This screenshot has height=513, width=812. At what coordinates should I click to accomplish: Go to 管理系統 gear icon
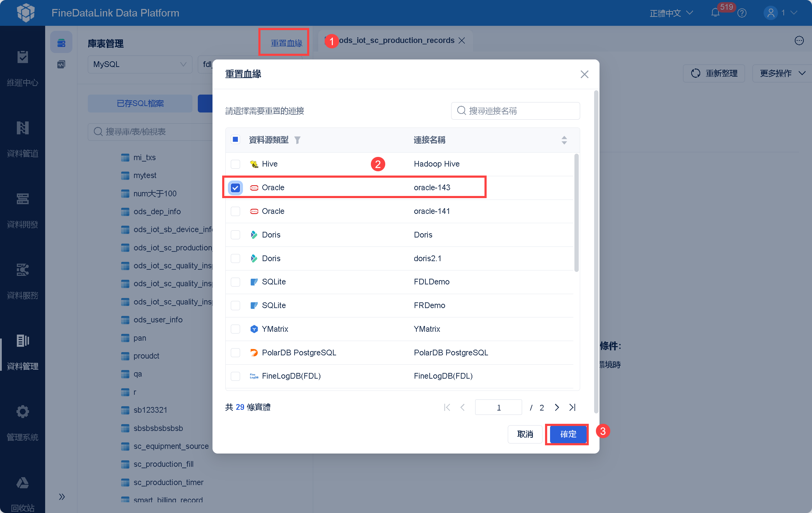tap(23, 412)
